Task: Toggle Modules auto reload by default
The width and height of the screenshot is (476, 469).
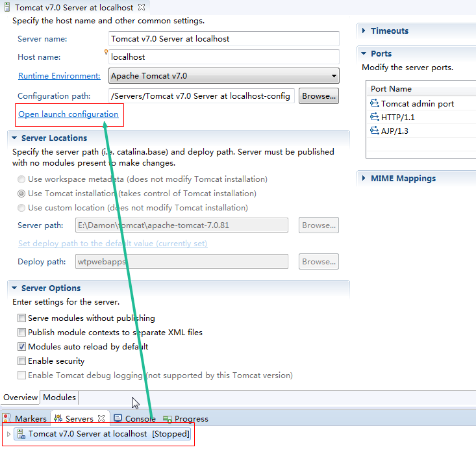Action: pyautogui.click(x=21, y=347)
